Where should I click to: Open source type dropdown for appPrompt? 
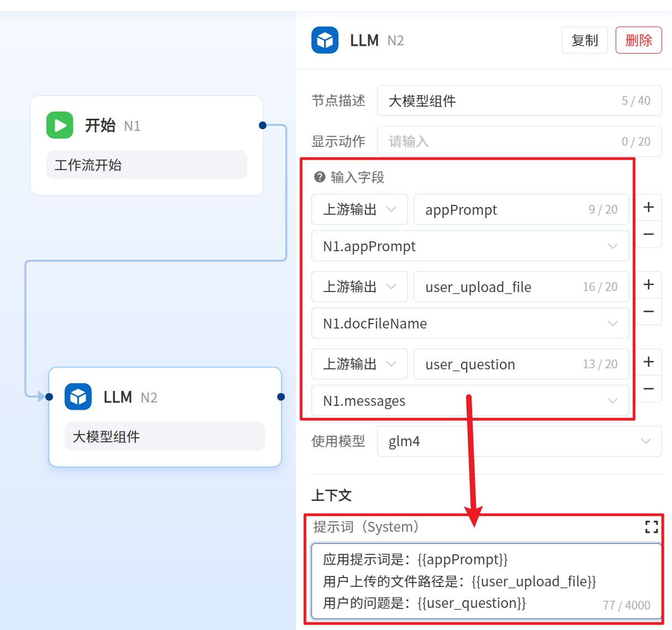[x=359, y=210]
